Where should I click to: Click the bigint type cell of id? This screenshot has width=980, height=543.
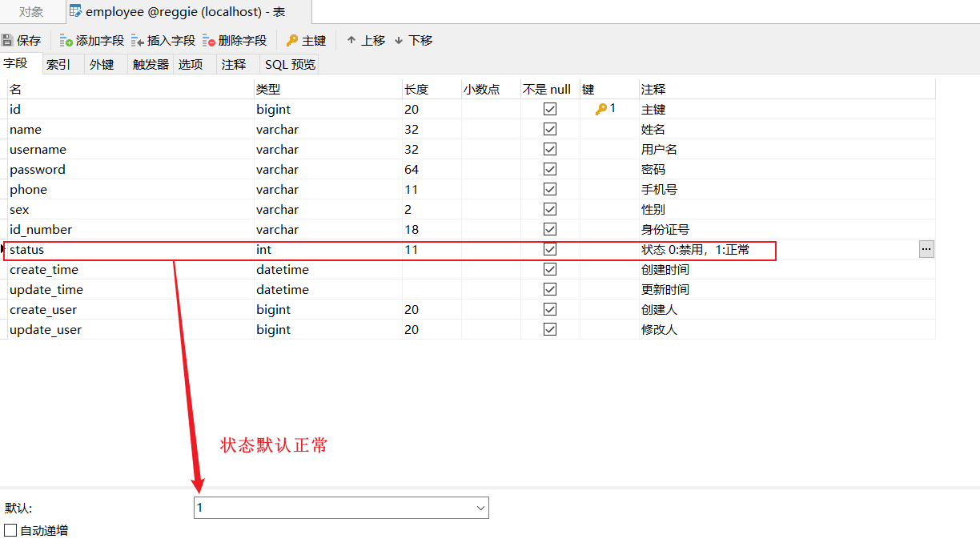point(328,109)
